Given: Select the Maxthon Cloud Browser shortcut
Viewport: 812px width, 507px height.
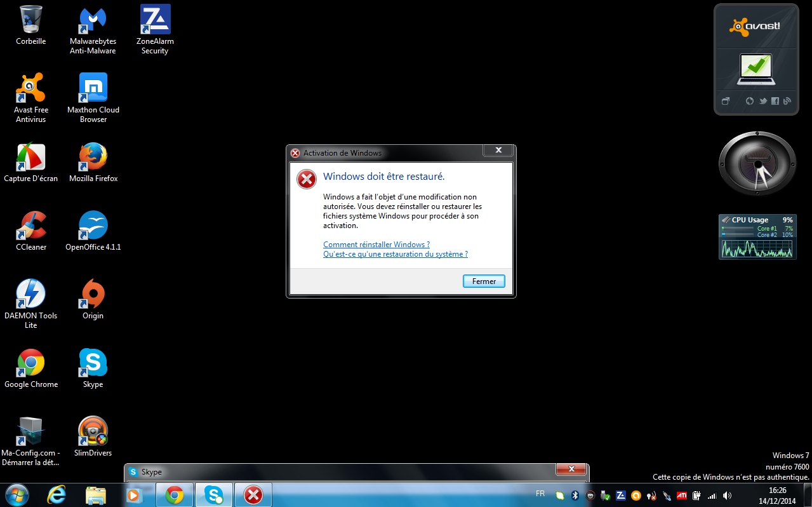Looking at the screenshot, I should tap(93, 98).
